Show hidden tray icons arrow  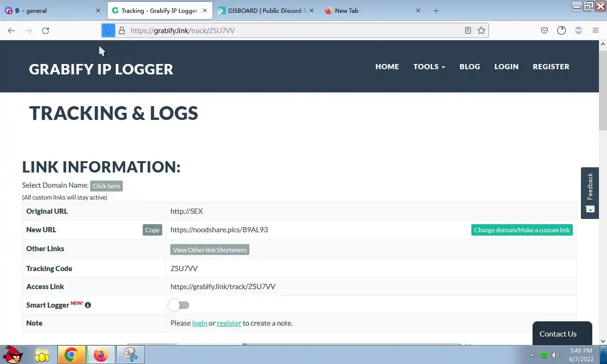(532, 355)
